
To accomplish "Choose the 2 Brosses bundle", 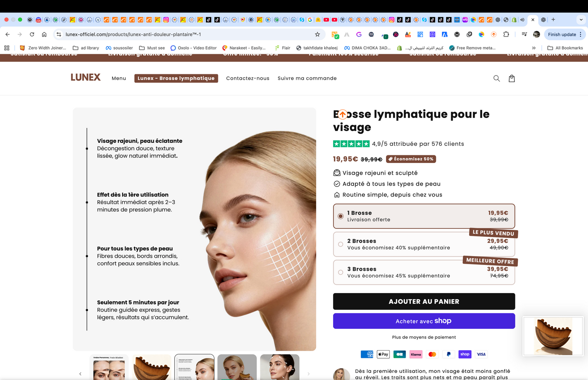I will pos(424,244).
